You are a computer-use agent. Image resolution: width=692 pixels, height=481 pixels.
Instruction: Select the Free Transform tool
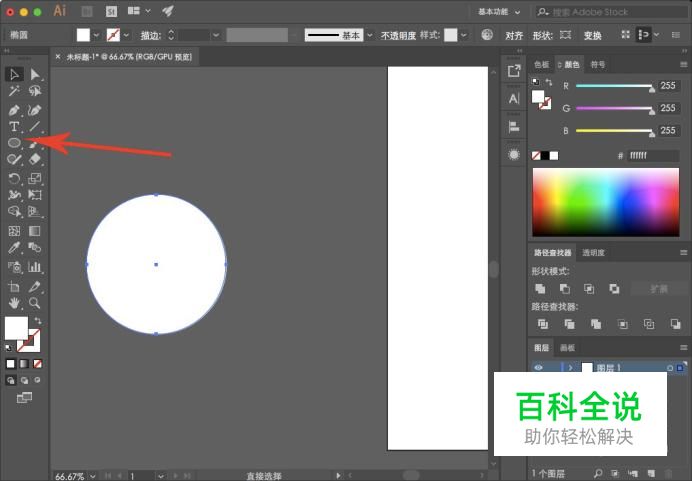coord(34,195)
